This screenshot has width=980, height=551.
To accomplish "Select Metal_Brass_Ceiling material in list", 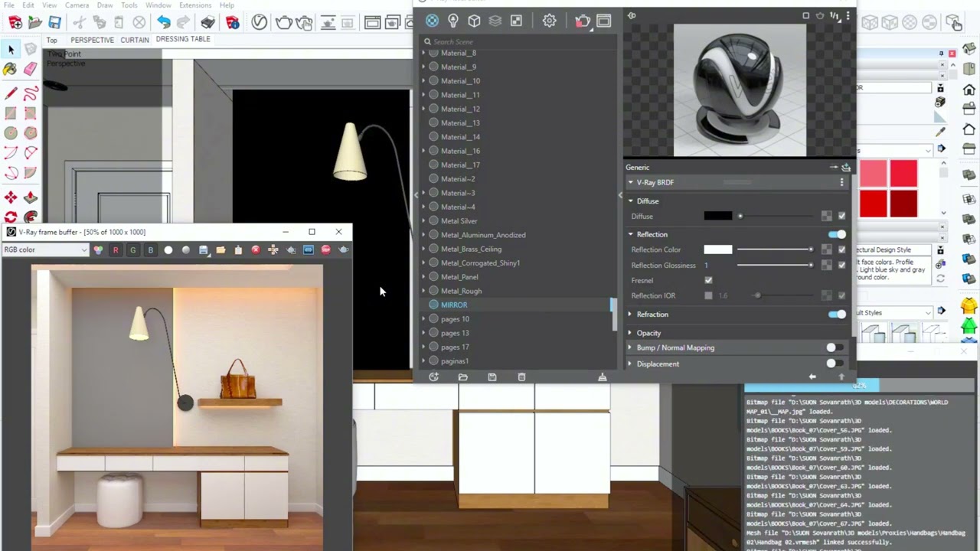I will [x=471, y=249].
